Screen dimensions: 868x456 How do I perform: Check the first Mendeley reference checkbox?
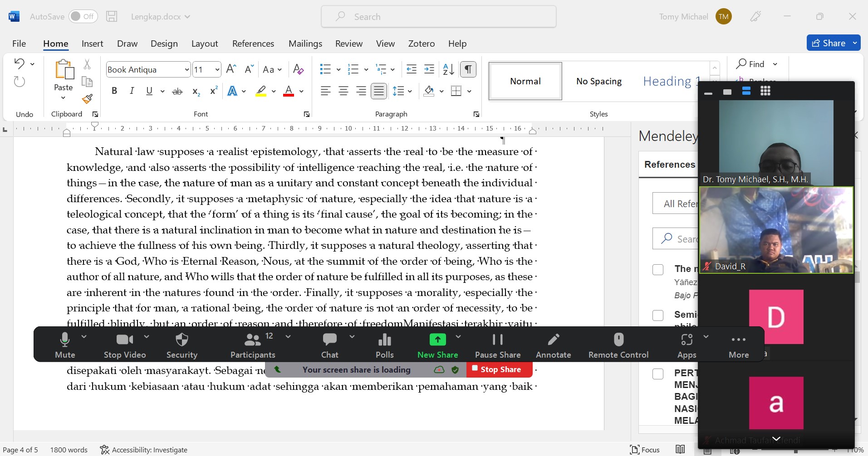(x=658, y=270)
